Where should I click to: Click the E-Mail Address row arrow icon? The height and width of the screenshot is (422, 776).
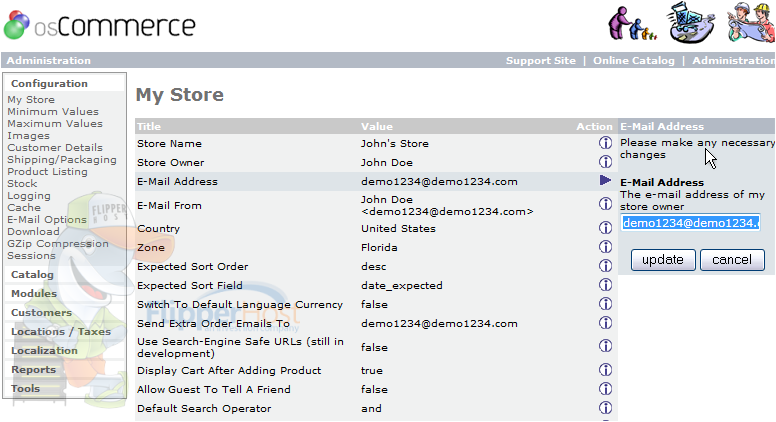coord(605,180)
